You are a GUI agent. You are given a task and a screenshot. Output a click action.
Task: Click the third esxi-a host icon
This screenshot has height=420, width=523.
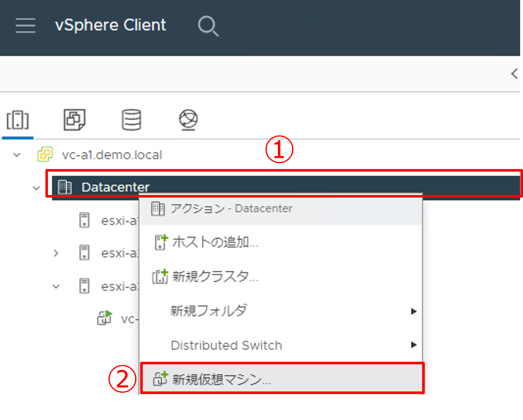(84, 286)
